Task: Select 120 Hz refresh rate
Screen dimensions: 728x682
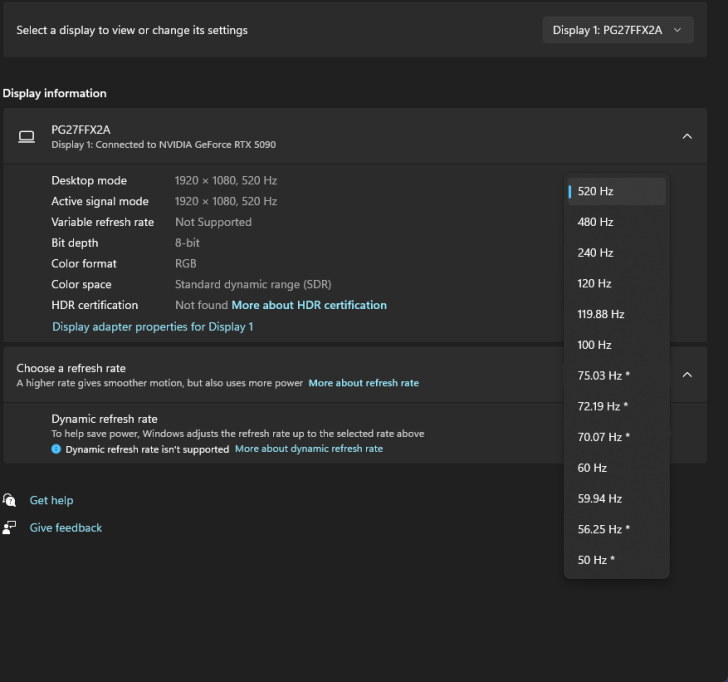Action: [x=617, y=283]
